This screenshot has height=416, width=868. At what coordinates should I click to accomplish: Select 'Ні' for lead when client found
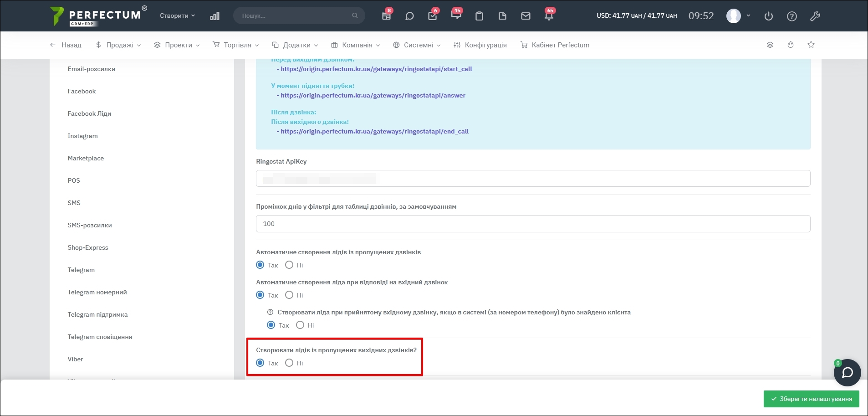[x=300, y=325]
